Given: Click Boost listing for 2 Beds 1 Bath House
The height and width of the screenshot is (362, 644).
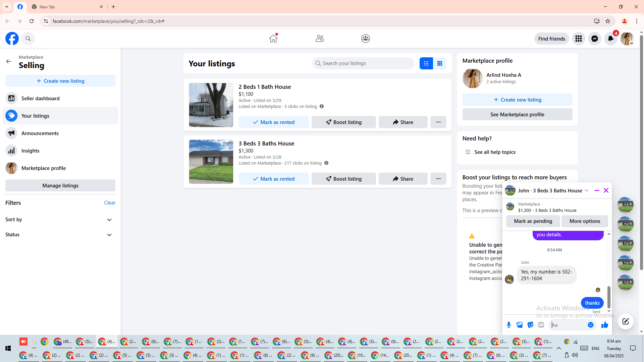Looking at the screenshot, I should click(x=343, y=122).
